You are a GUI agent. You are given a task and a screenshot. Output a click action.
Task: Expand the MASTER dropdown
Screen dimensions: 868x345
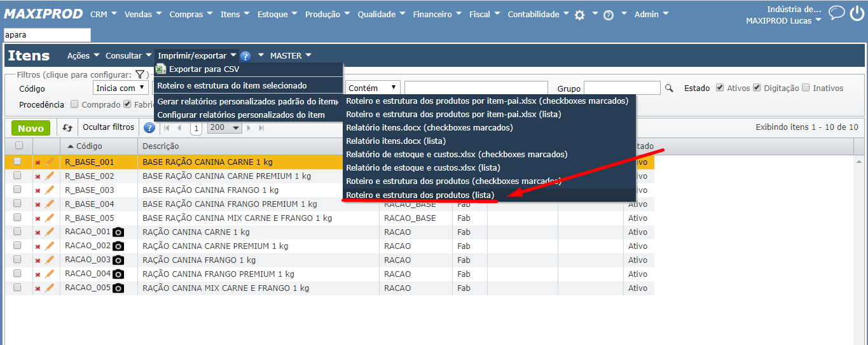(291, 56)
